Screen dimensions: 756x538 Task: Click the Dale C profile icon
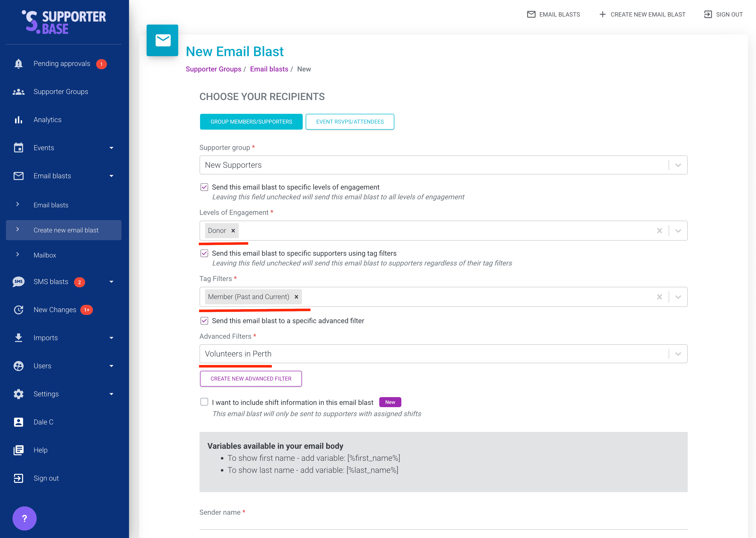tap(19, 422)
